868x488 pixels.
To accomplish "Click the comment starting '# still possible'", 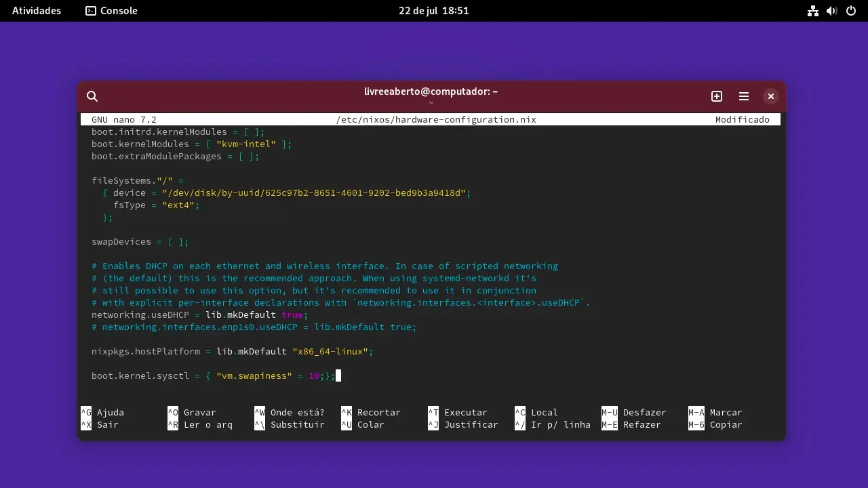I will (x=314, y=290).
